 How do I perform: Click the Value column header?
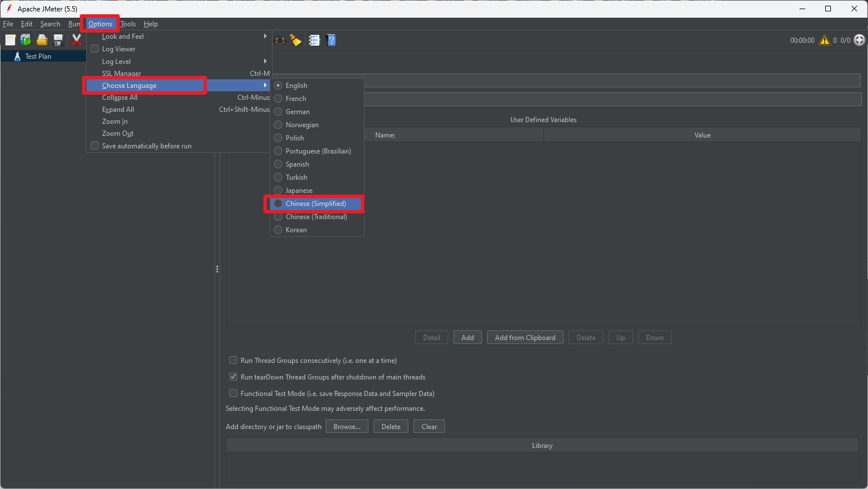[x=703, y=135]
